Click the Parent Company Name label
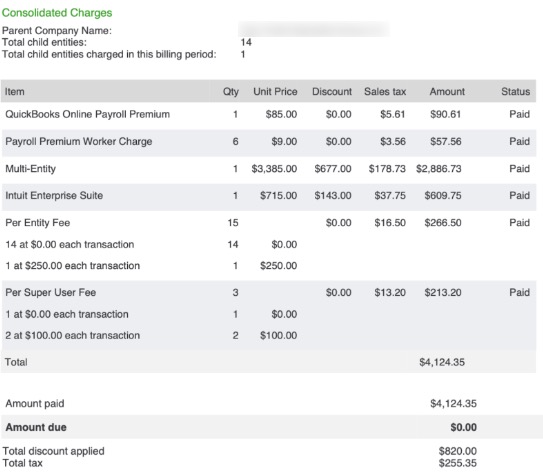This screenshot has height=475, width=543. [x=57, y=30]
